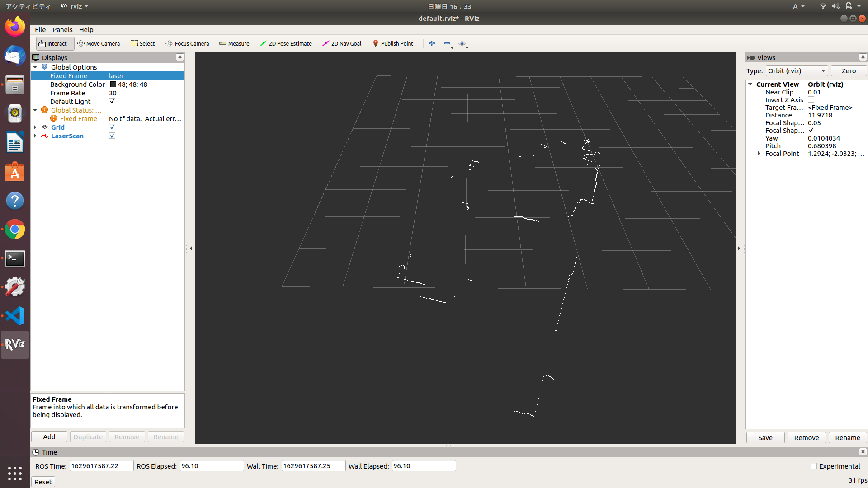The width and height of the screenshot is (868, 488).
Task: Enable the Invert Z Axis option
Action: [811, 99]
